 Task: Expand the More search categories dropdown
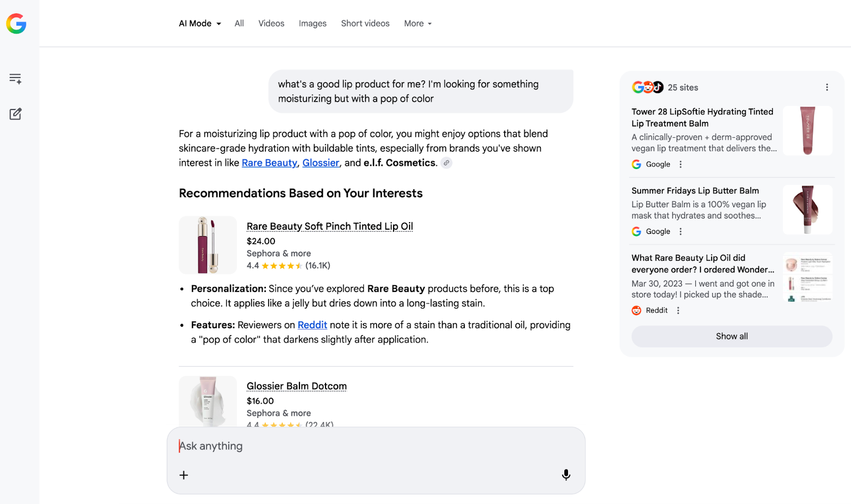(418, 23)
